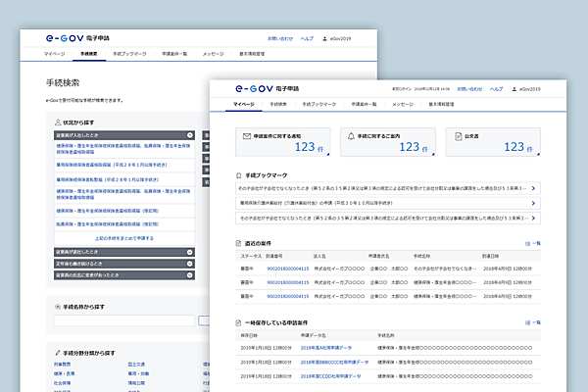This screenshot has height=392, width=588.
Task: Click the e-Gov logo in the front window
Action: pos(253,88)
